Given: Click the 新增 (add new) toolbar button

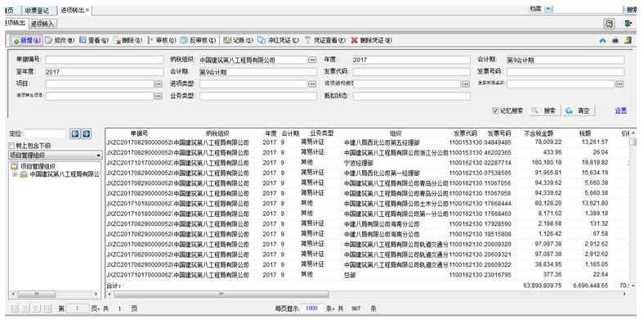Looking at the screenshot, I should click(x=27, y=40).
